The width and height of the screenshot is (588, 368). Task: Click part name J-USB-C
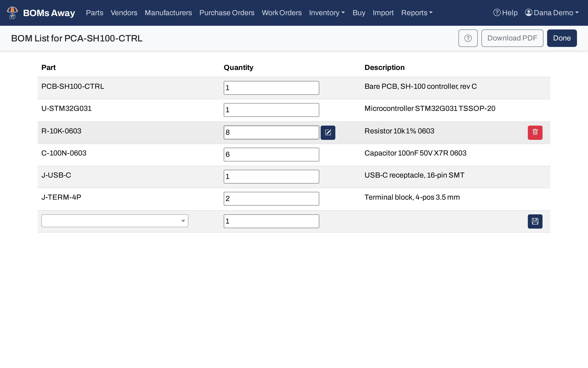tap(56, 175)
